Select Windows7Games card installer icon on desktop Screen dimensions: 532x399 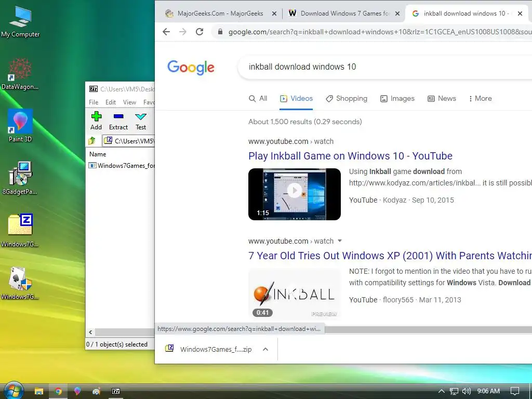[x=20, y=283]
